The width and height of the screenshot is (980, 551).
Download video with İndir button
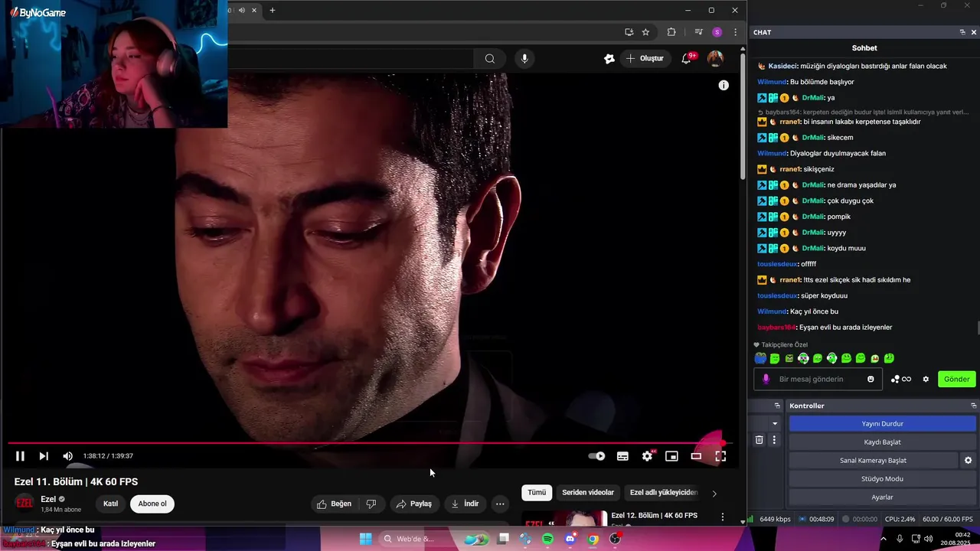(465, 504)
